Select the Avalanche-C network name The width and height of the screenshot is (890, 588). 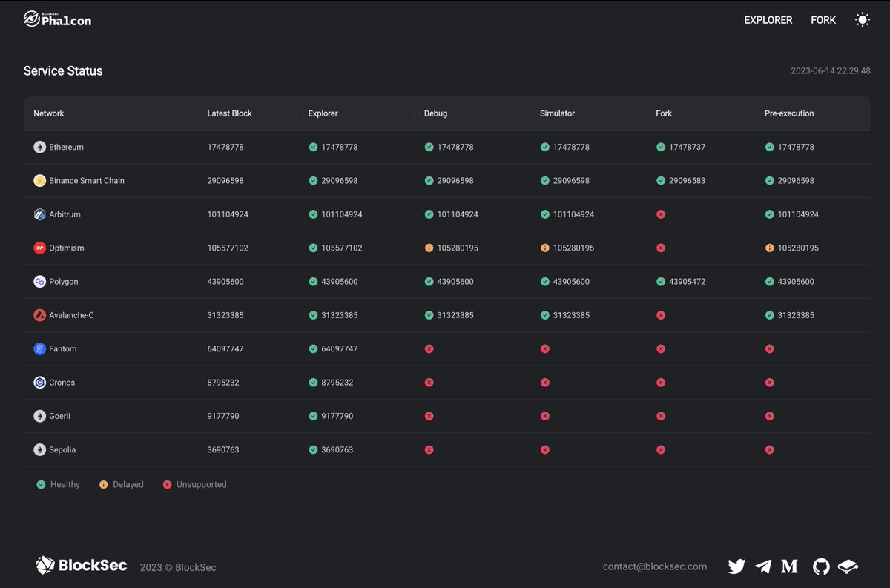click(x=71, y=315)
